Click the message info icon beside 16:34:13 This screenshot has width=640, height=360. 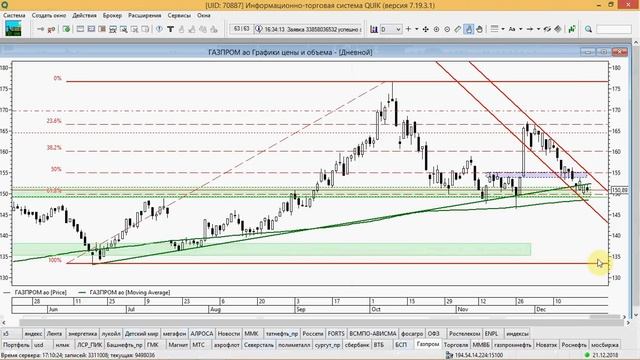point(258,29)
